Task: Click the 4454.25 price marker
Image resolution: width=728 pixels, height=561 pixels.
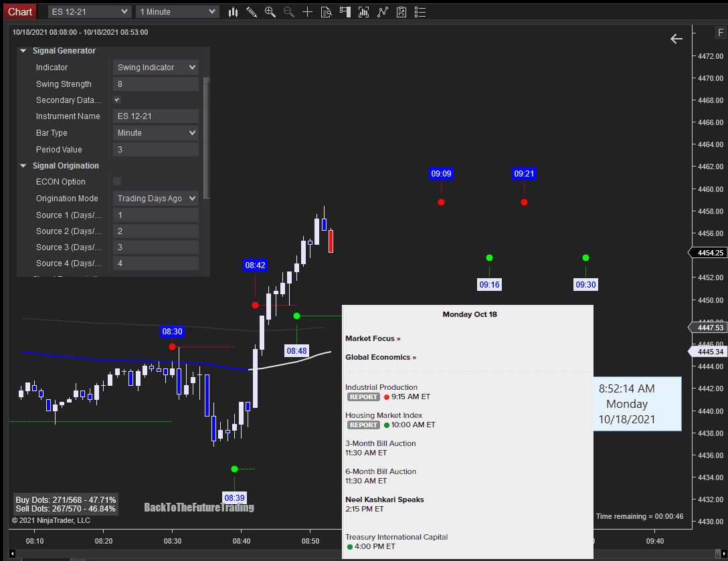Action: coord(707,253)
